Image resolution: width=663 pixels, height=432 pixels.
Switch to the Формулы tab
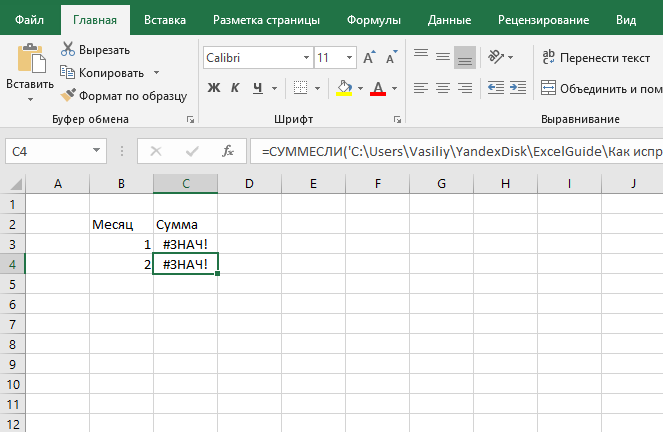click(374, 20)
